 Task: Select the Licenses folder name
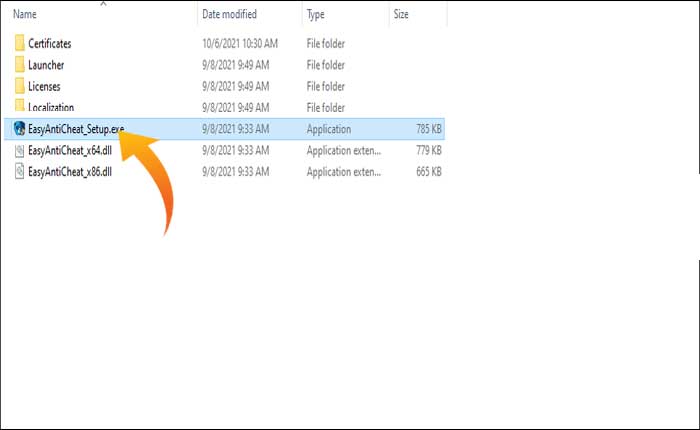(44, 86)
